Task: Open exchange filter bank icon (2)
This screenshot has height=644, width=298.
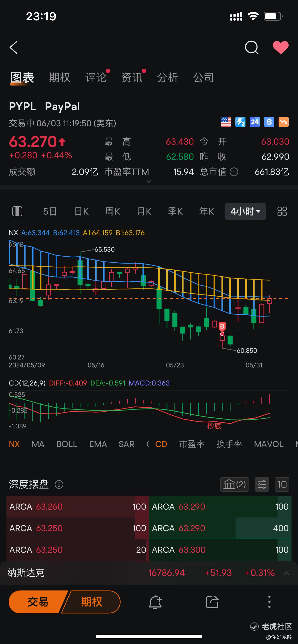Action: click(235, 484)
